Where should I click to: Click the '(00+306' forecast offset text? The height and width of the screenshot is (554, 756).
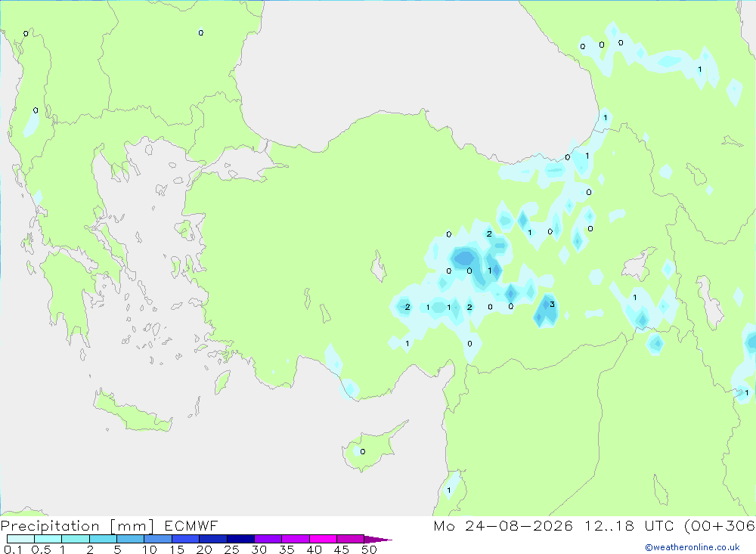720,526
